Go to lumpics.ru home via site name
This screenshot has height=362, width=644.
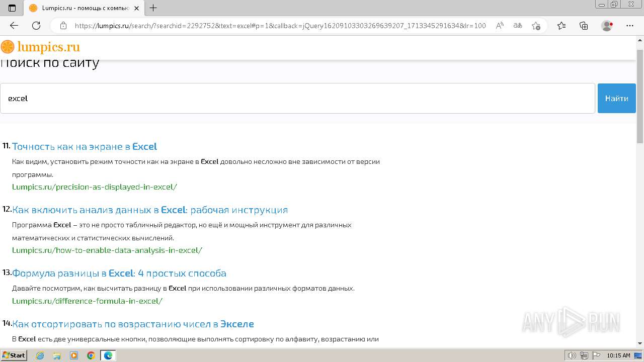tap(49, 47)
